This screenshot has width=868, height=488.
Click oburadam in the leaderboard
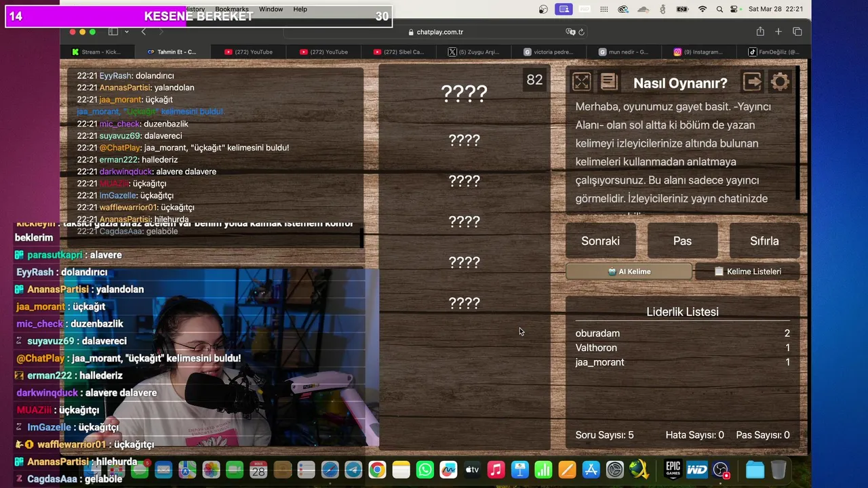[597, 333]
